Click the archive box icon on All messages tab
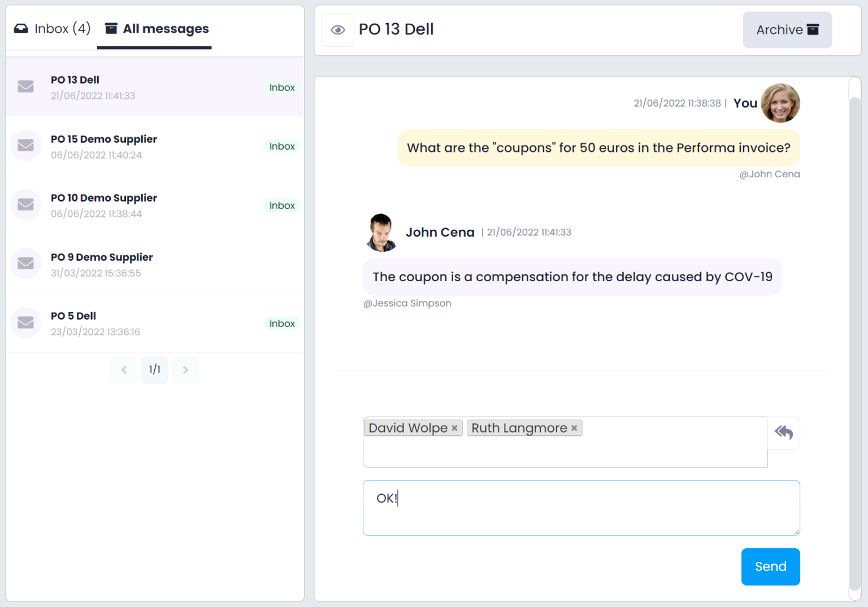The image size is (868, 607). (111, 28)
